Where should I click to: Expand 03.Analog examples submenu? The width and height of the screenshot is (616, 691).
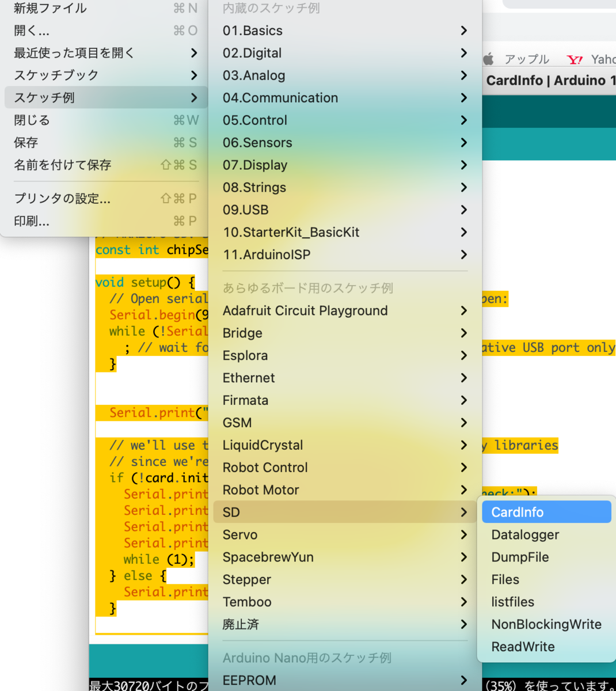click(345, 75)
